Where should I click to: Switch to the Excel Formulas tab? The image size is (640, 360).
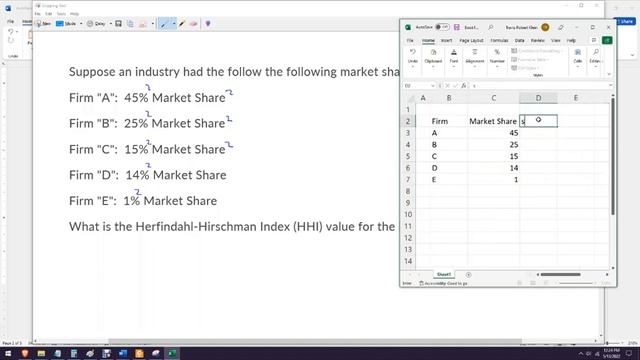point(499,40)
